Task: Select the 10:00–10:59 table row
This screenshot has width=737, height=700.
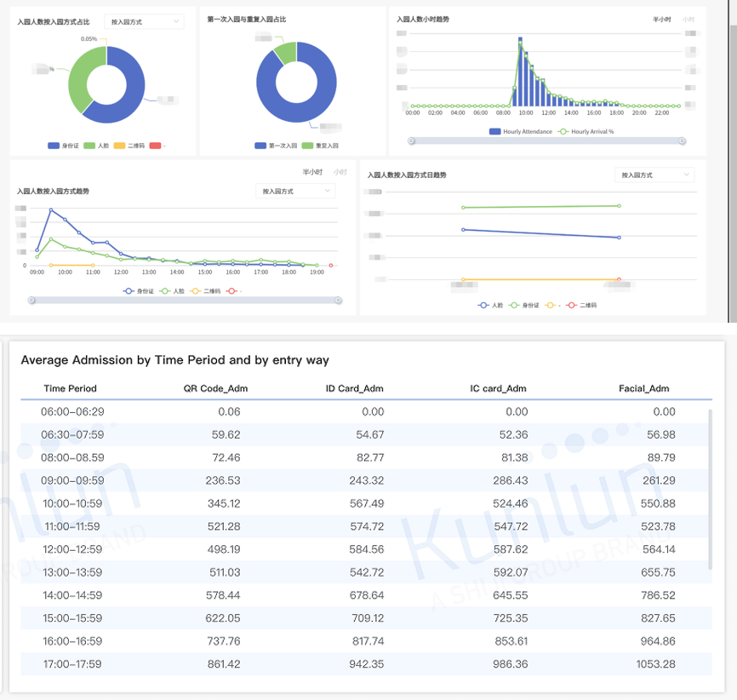Action: 366,503
